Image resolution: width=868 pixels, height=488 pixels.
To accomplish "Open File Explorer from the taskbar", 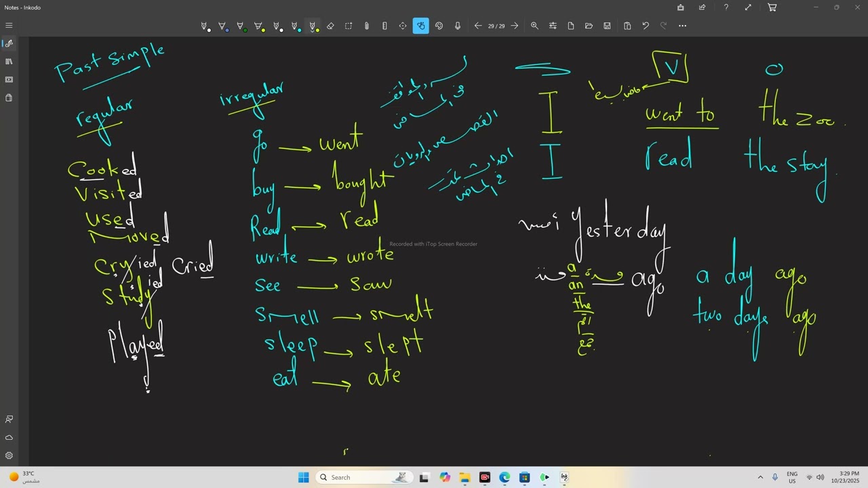I will click(465, 477).
